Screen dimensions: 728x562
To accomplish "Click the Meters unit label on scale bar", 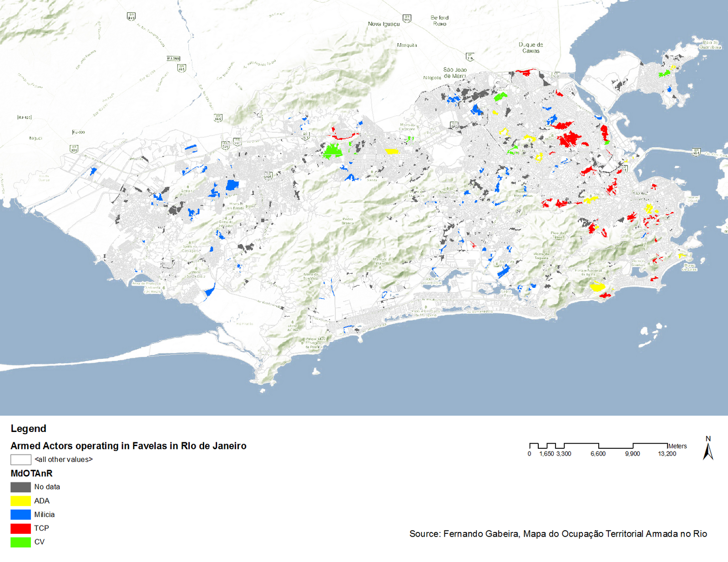I will coord(677,446).
